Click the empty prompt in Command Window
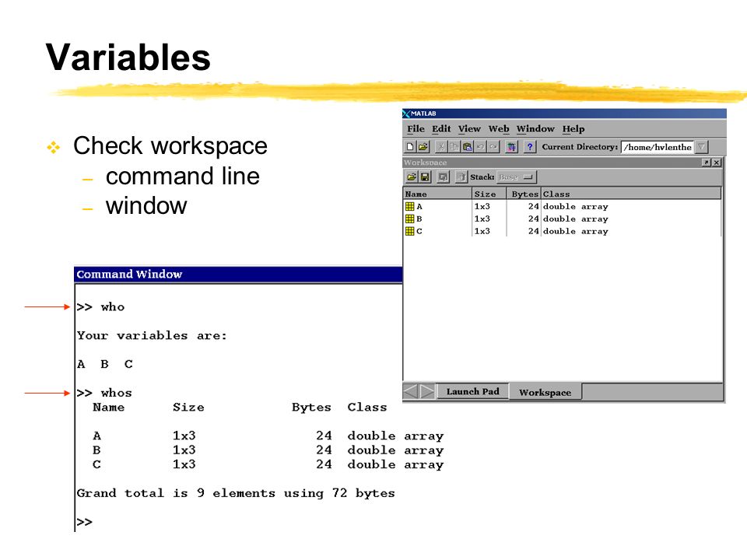Screen dimensions: 747x560 [85, 522]
